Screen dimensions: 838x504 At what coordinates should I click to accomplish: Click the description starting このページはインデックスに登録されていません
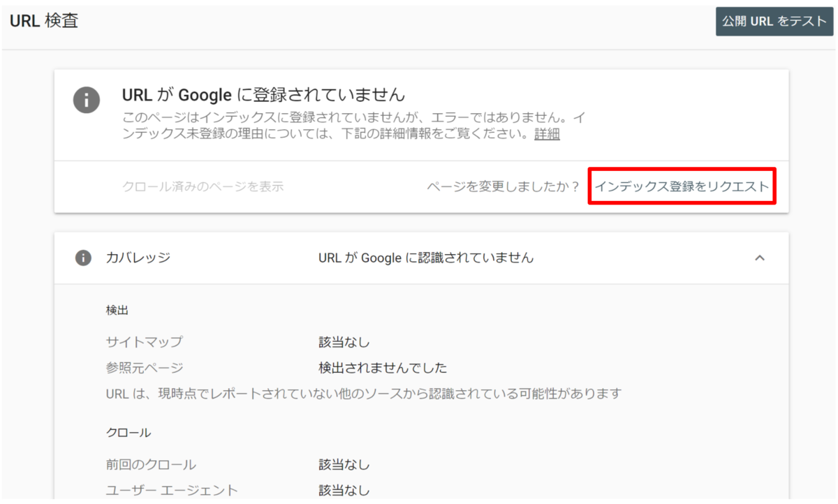354,126
